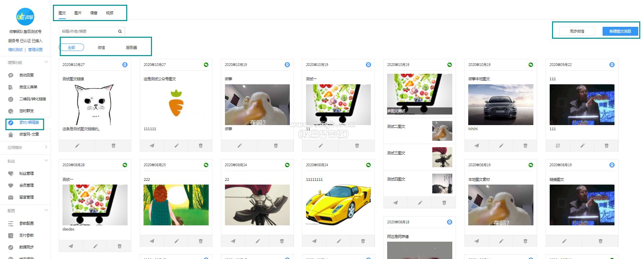Open the black car thumbnail in 微擎本地图文

coord(501,105)
